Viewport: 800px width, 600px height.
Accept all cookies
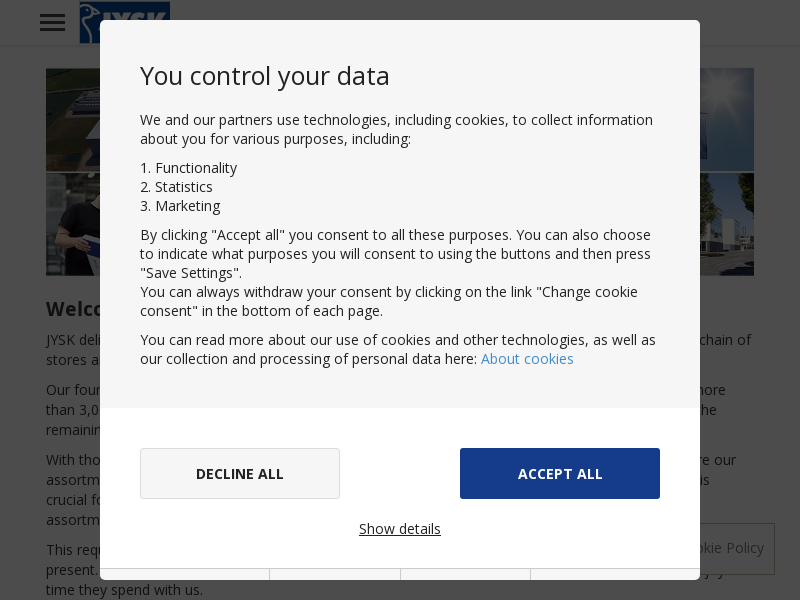(x=560, y=473)
